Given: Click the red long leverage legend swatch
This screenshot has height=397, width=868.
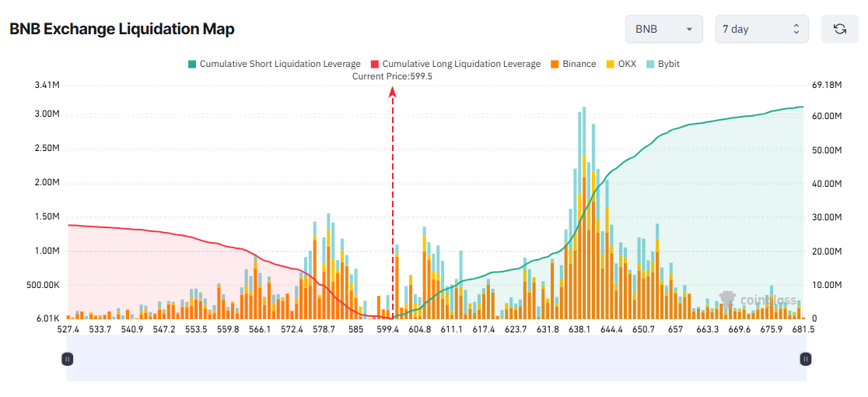Looking at the screenshot, I should [375, 64].
